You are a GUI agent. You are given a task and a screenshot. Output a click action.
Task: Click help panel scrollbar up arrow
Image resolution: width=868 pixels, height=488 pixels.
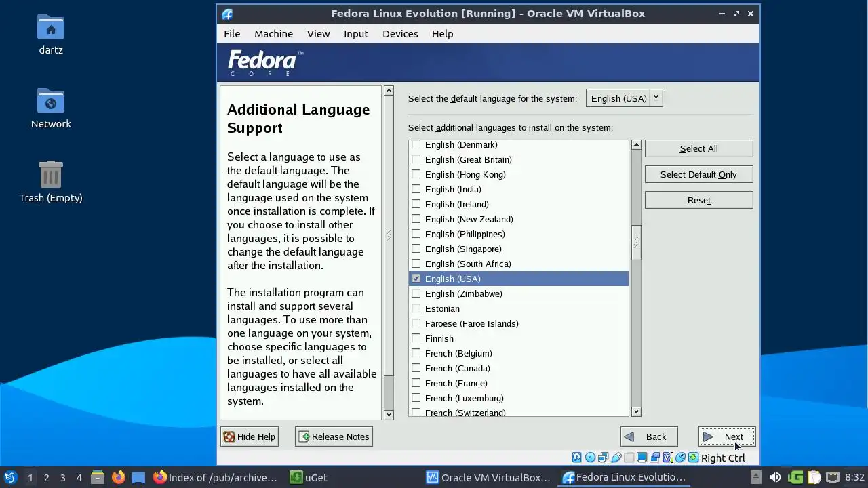(389, 90)
